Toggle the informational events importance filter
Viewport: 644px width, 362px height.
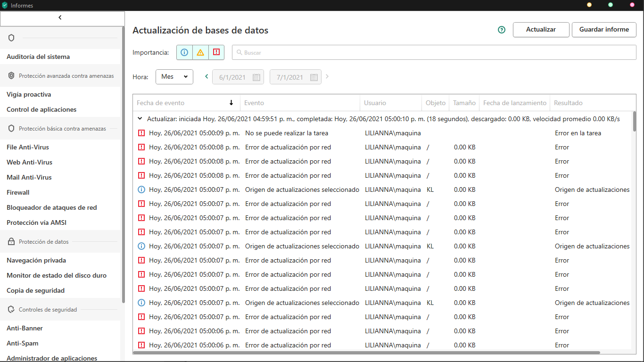coord(184,52)
